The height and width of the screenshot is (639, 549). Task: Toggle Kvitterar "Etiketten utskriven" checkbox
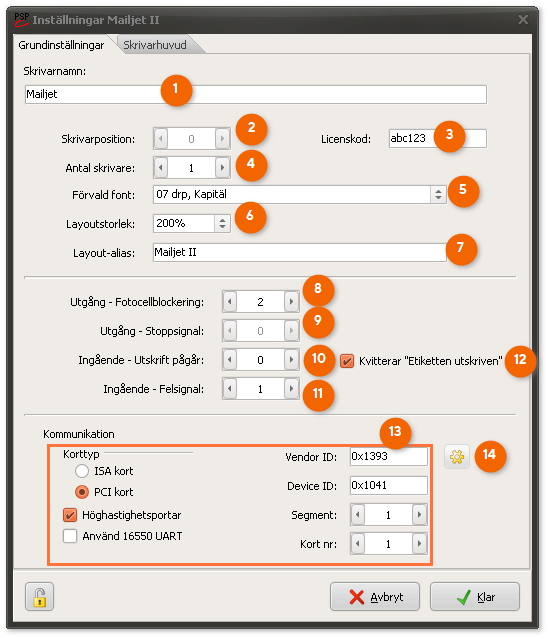click(347, 361)
